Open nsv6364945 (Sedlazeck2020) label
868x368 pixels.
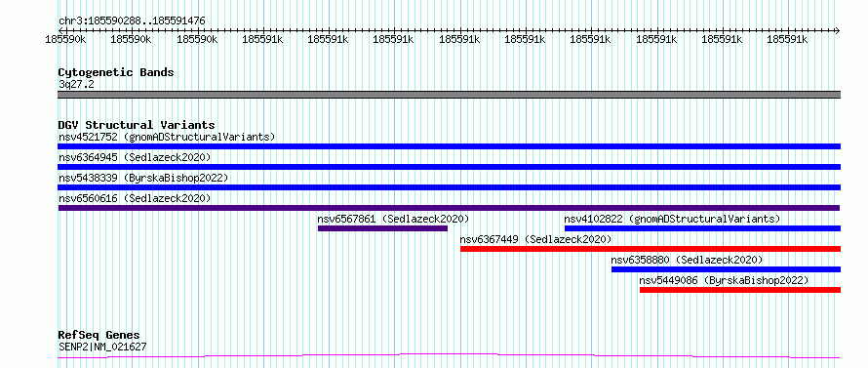(x=135, y=157)
